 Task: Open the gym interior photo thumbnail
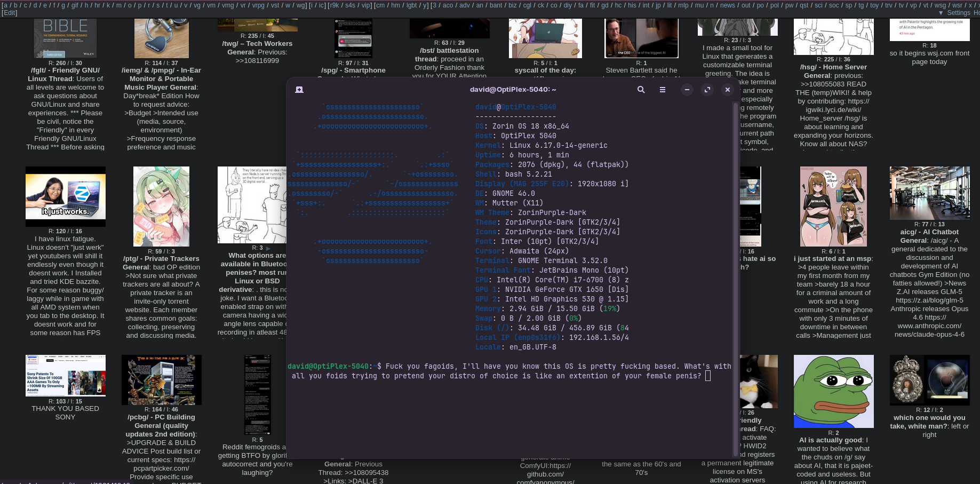pyautogui.click(x=930, y=193)
